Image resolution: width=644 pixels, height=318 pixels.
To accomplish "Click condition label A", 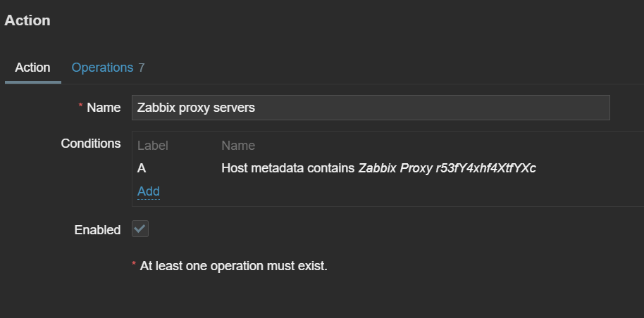I will pyautogui.click(x=142, y=169).
